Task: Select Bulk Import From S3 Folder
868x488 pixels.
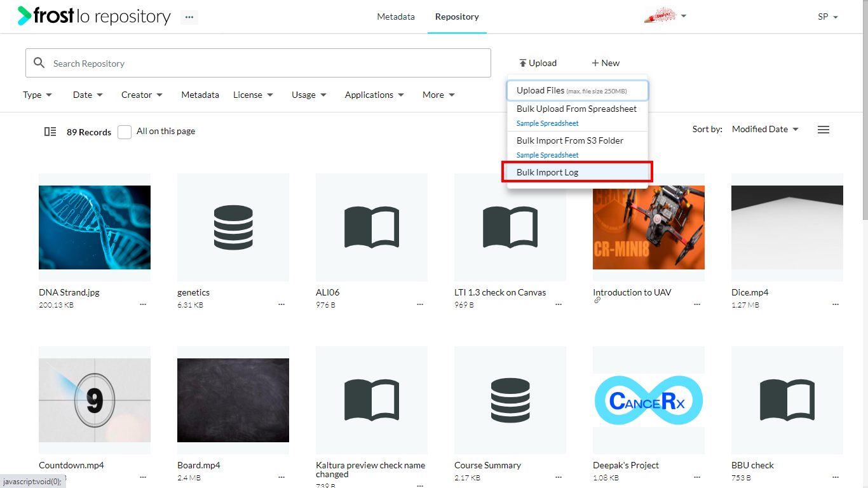Action: (x=570, y=140)
